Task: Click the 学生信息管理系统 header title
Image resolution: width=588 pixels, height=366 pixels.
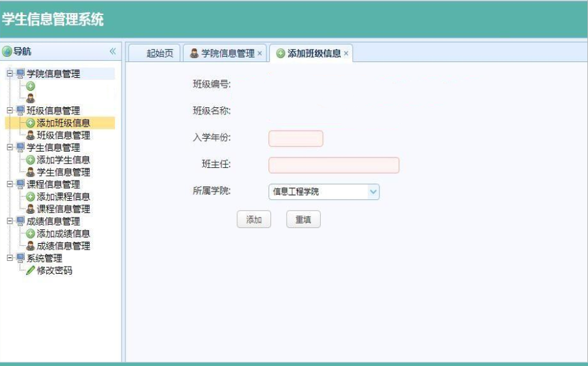Action: point(52,20)
